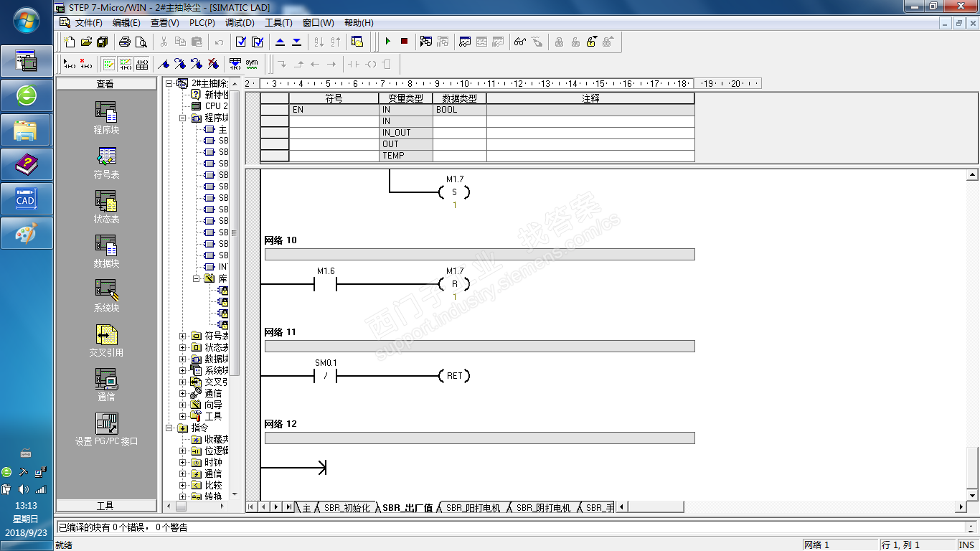Click the unlocked padlock toolbar icon

(x=591, y=42)
